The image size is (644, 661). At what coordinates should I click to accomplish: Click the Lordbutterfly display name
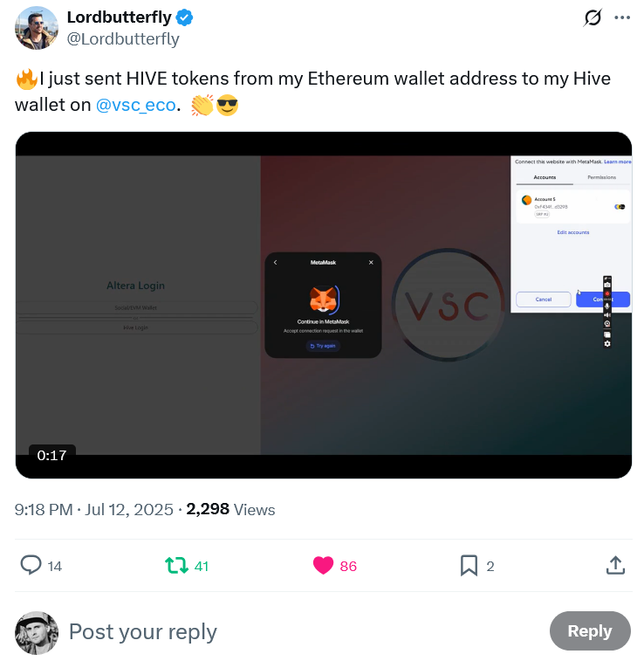click(x=120, y=17)
